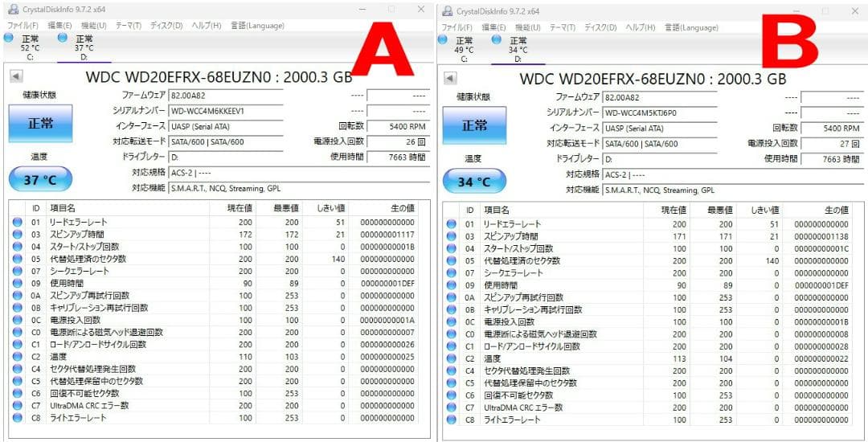Click the previous disk arrow in window A
The height and width of the screenshot is (442, 868).
click(17, 77)
